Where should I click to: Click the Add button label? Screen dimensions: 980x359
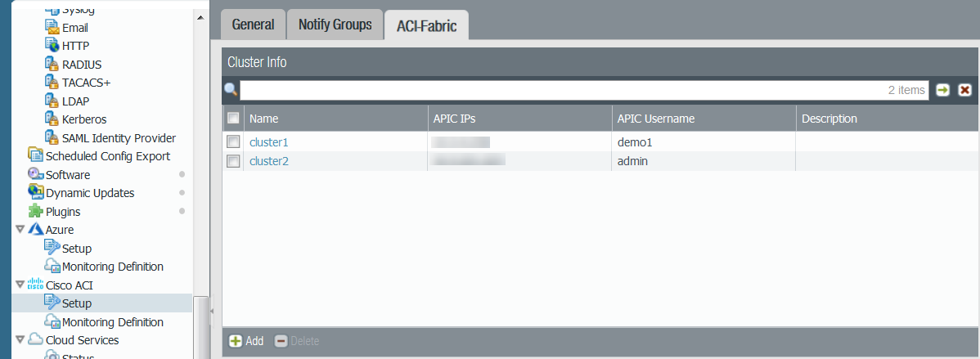coord(254,341)
